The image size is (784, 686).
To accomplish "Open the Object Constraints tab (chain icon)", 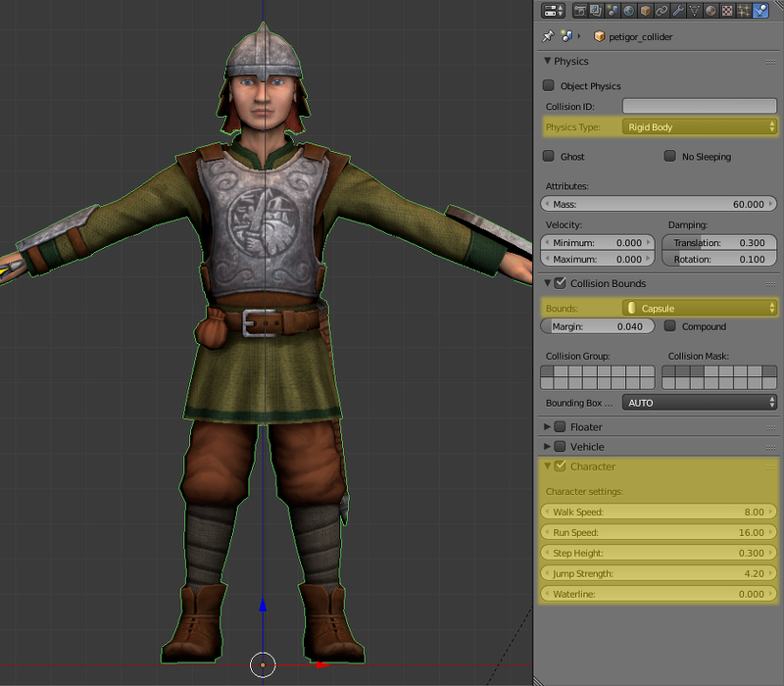I will [662, 11].
